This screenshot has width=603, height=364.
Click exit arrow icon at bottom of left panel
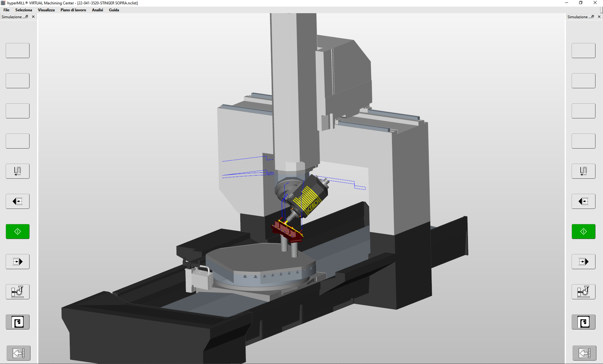[x=19, y=353]
